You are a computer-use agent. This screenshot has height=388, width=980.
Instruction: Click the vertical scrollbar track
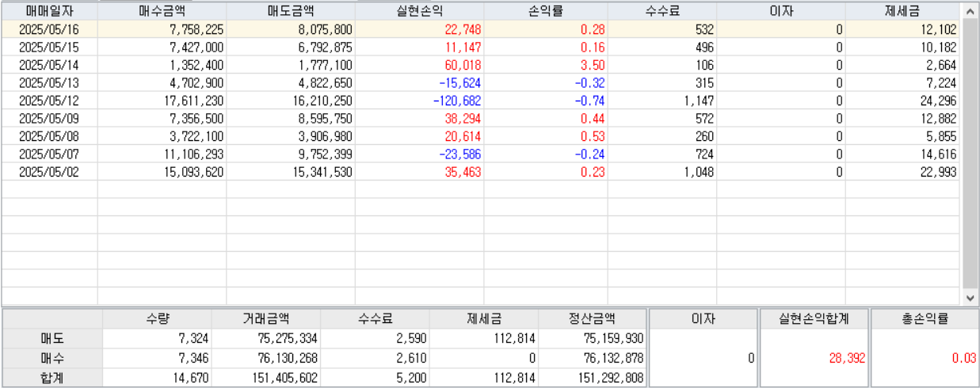(970, 154)
